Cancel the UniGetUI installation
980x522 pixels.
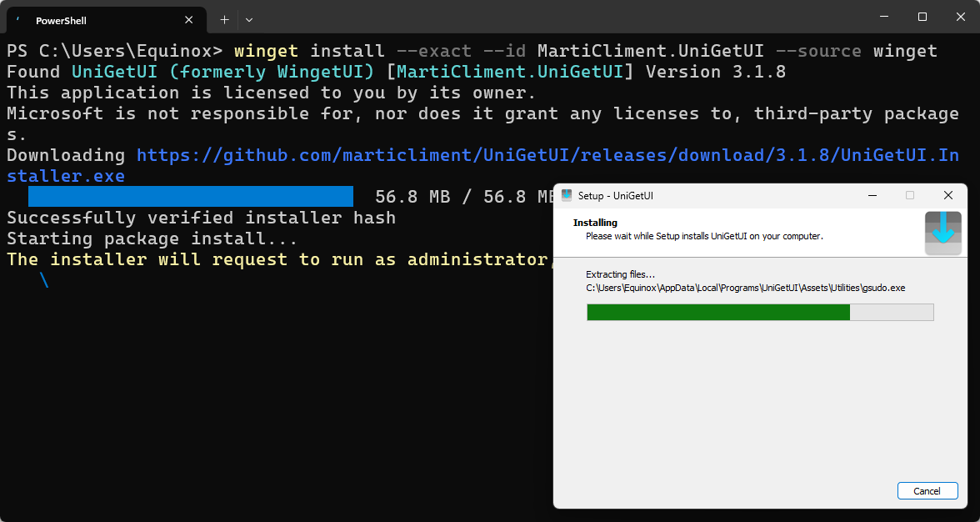(927, 490)
